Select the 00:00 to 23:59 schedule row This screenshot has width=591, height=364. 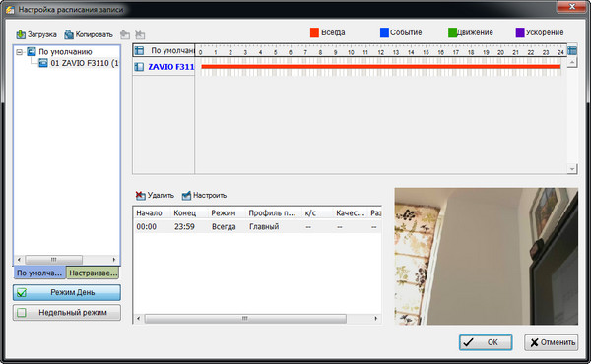click(257, 227)
